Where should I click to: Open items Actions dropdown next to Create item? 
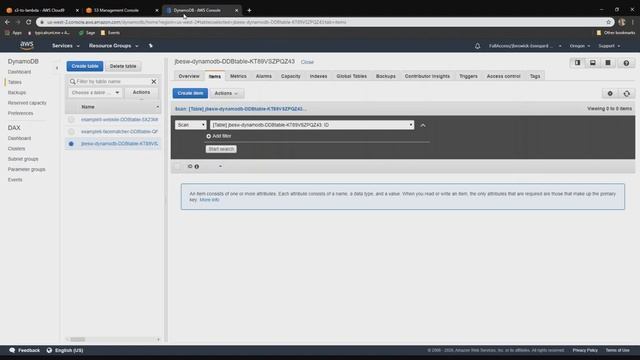(x=227, y=93)
